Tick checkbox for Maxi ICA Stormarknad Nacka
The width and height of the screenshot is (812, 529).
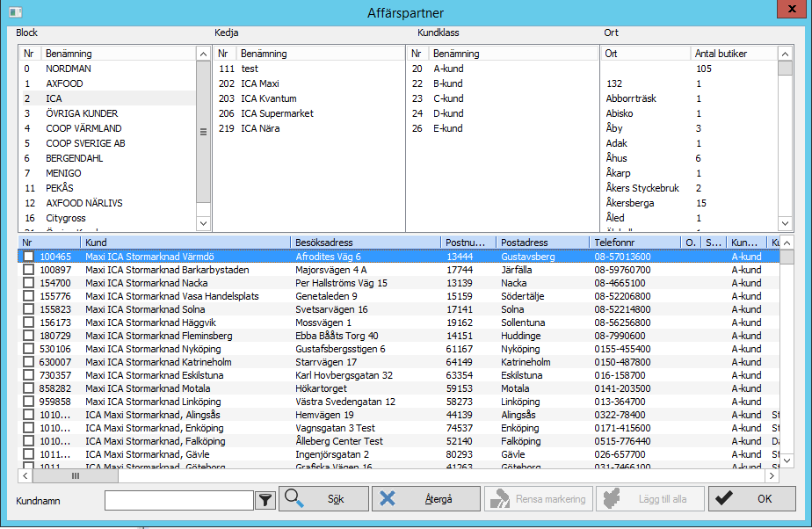[28, 283]
